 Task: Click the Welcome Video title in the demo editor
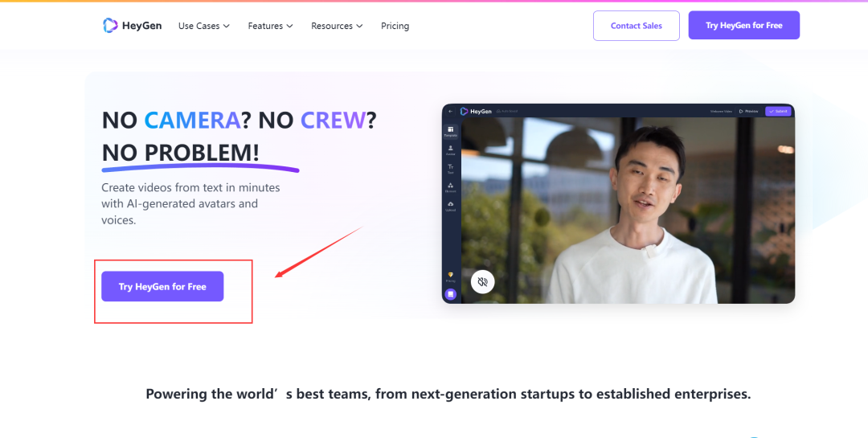(721, 111)
